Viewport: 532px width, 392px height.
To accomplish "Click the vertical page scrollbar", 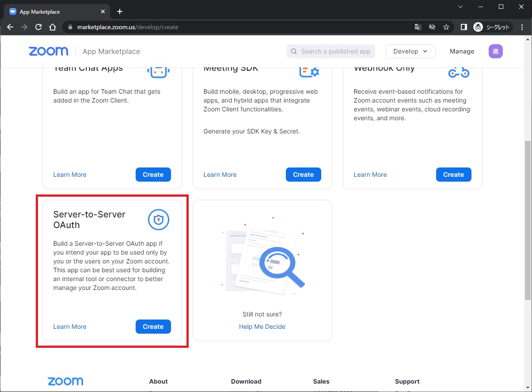I will click(528, 221).
